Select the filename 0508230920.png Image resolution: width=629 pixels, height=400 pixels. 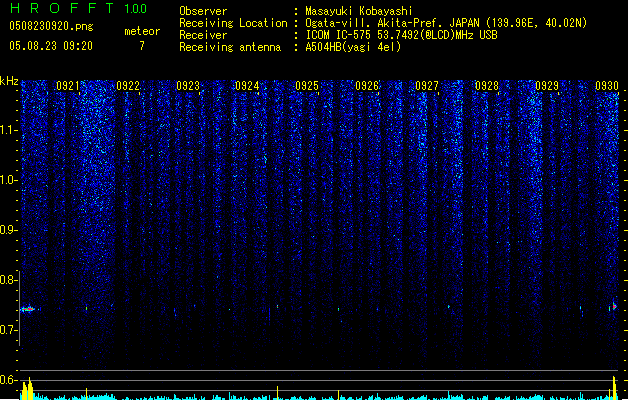point(51,26)
